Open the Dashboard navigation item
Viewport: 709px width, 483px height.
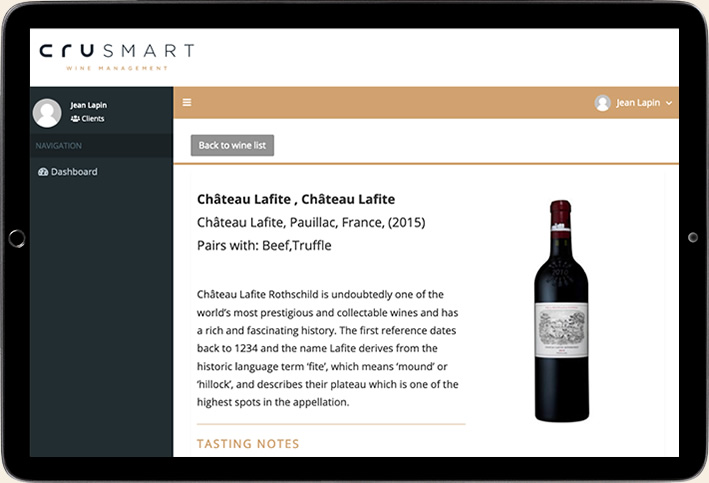pyautogui.click(x=74, y=172)
